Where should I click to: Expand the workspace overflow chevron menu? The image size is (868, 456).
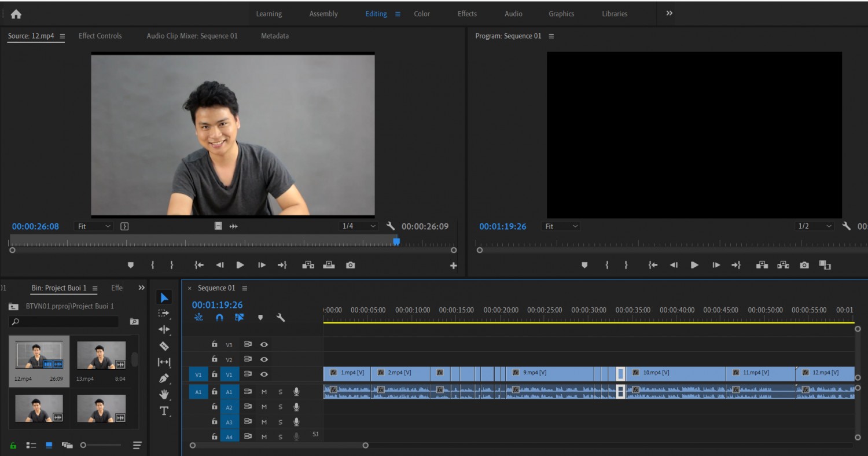(670, 13)
